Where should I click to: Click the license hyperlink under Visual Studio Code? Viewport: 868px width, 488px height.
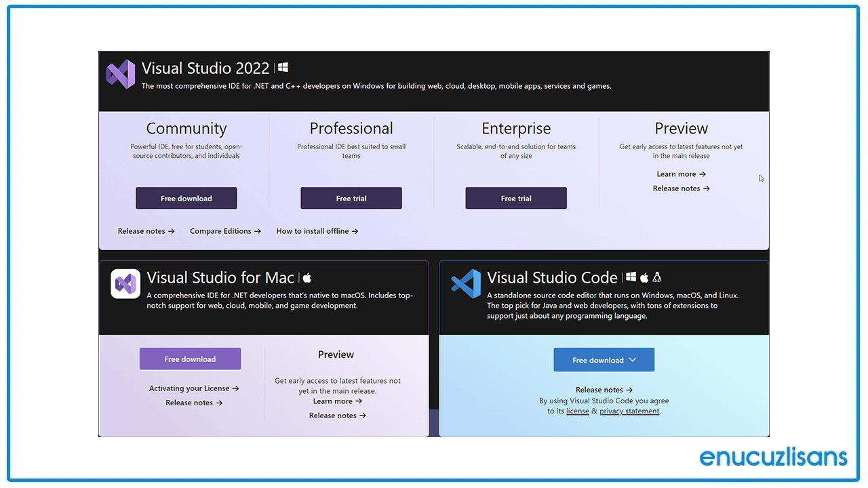[577, 411]
